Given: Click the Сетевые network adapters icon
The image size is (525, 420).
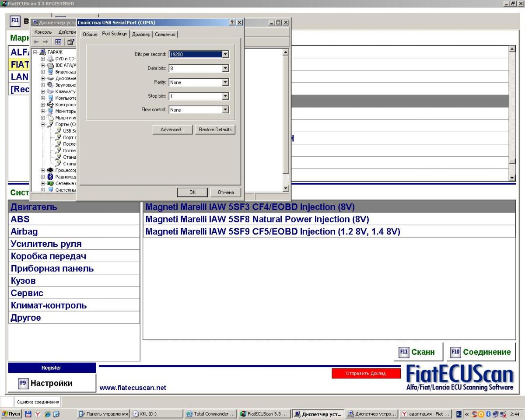Looking at the screenshot, I should coord(50,183).
